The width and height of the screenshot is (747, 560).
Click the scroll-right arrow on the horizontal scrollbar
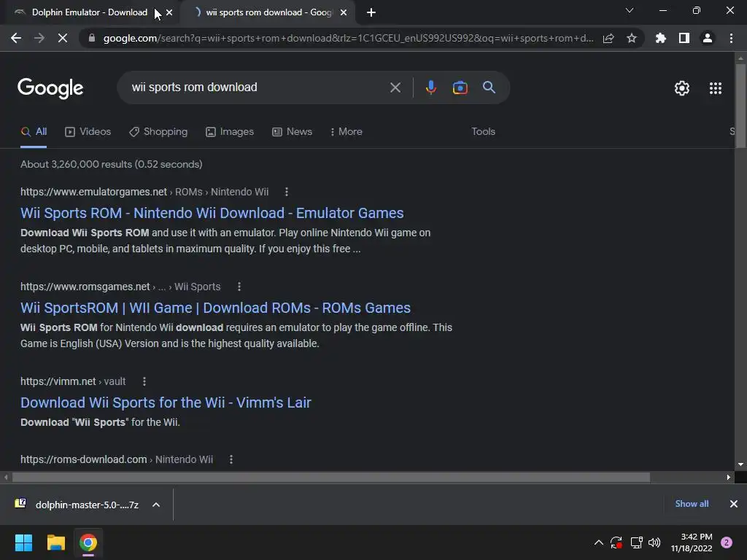(729, 477)
